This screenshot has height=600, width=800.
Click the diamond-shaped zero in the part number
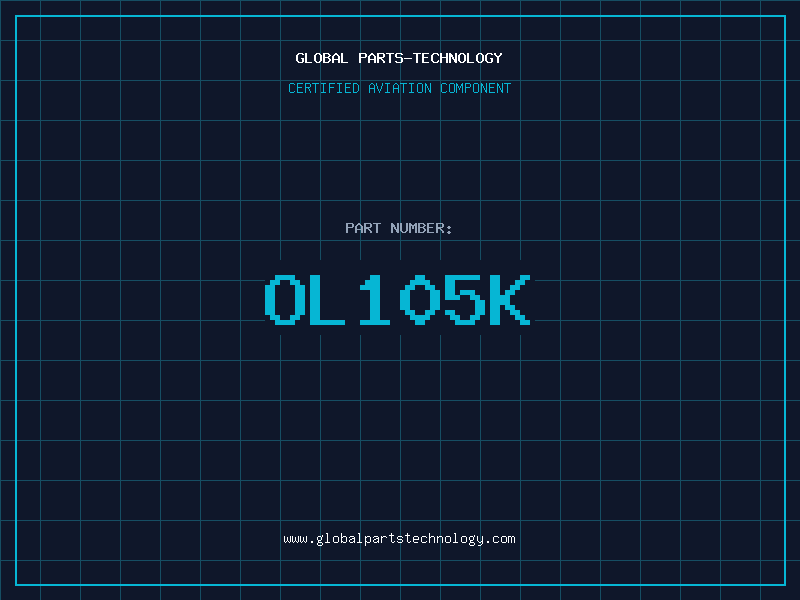[419, 300]
